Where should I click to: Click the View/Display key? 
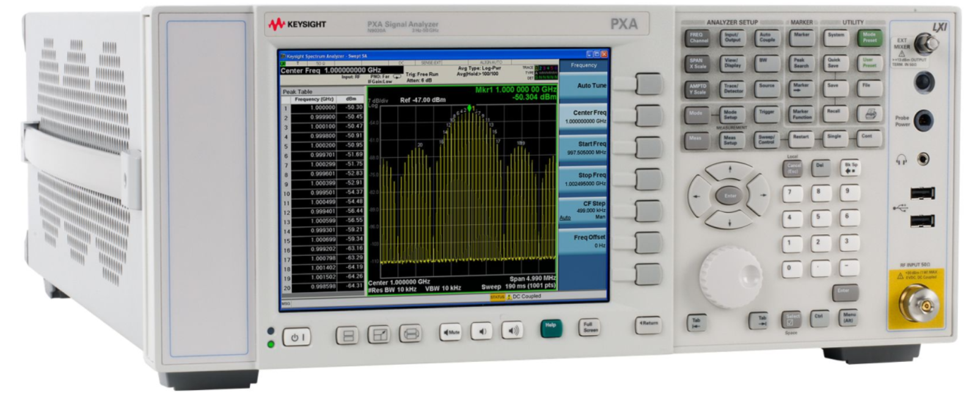click(x=733, y=64)
